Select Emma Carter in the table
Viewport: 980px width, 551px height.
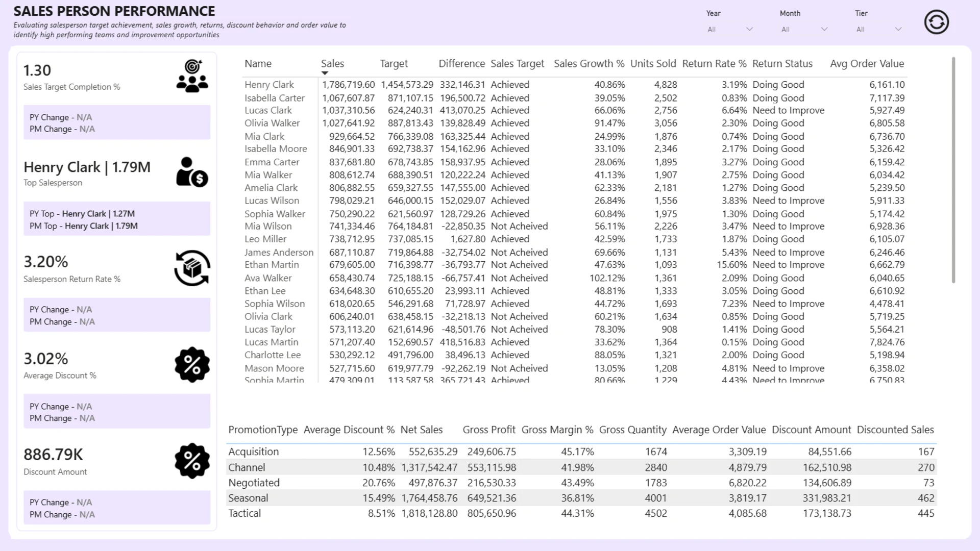click(272, 162)
